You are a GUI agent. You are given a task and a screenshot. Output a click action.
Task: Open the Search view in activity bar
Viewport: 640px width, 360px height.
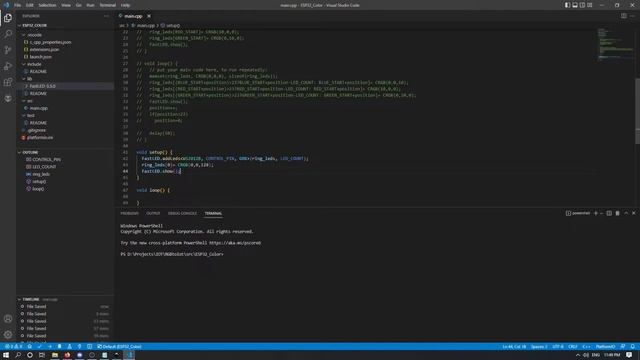[x=8, y=34]
